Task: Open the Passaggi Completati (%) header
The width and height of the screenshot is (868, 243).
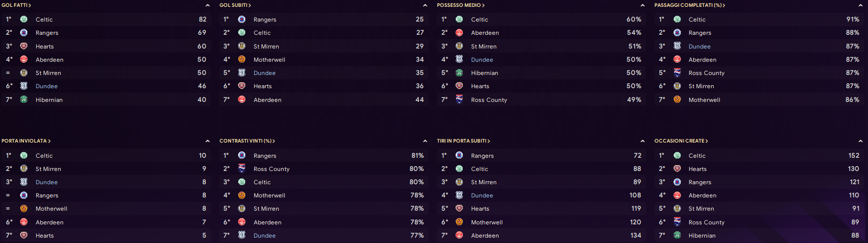Action: coord(689,5)
